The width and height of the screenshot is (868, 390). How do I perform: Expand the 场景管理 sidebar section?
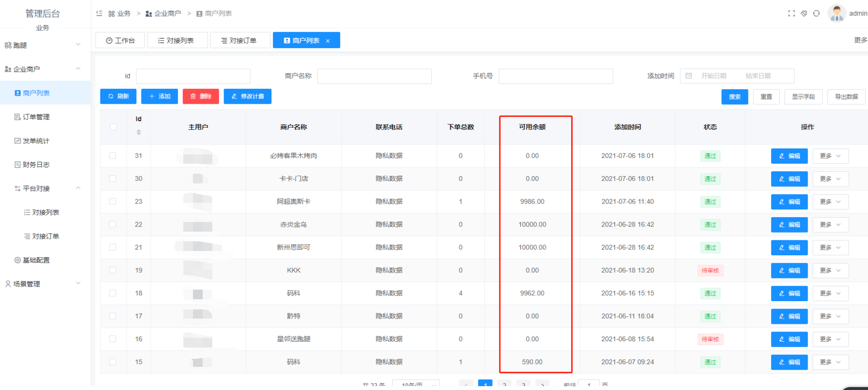(x=43, y=284)
